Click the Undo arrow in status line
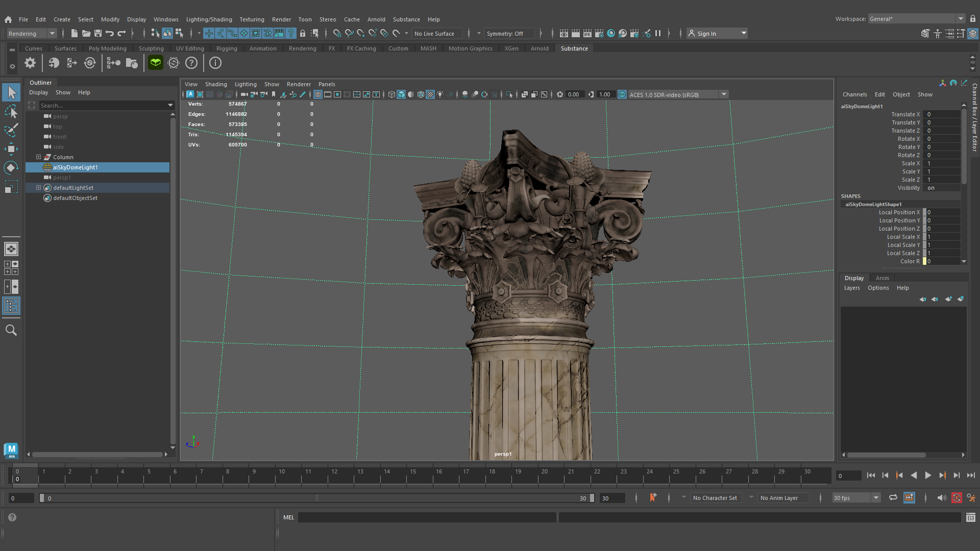Screen dimensions: 980x551 pos(110,34)
